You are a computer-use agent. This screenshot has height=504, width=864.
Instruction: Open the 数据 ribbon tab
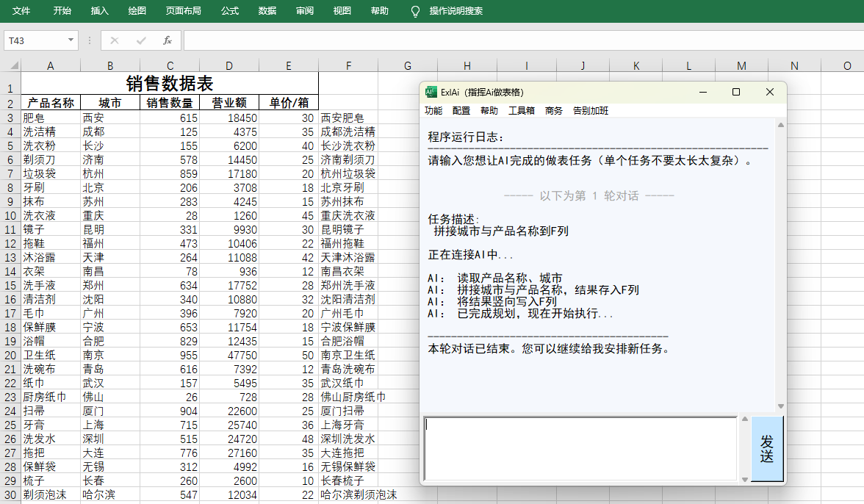pyautogui.click(x=267, y=11)
